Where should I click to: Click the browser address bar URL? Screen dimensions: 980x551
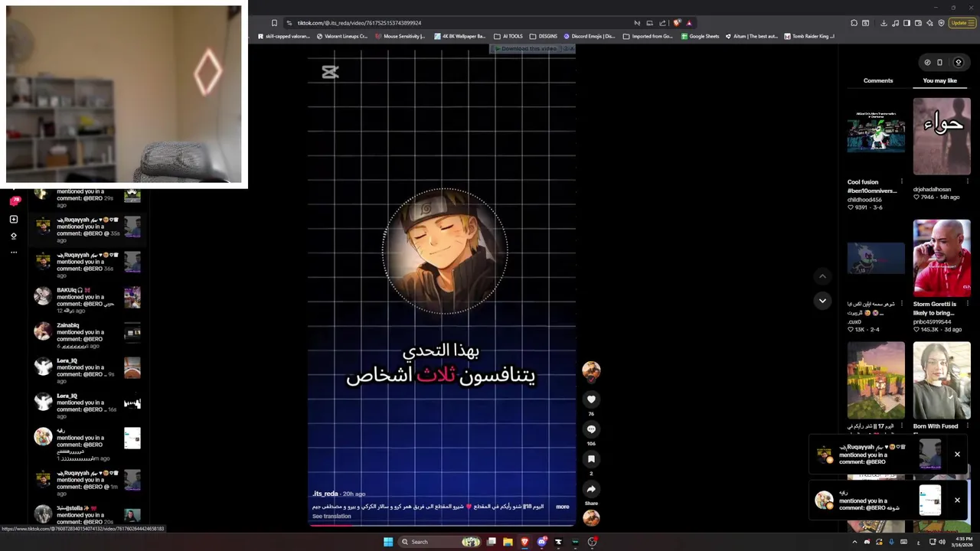click(x=359, y=23)
